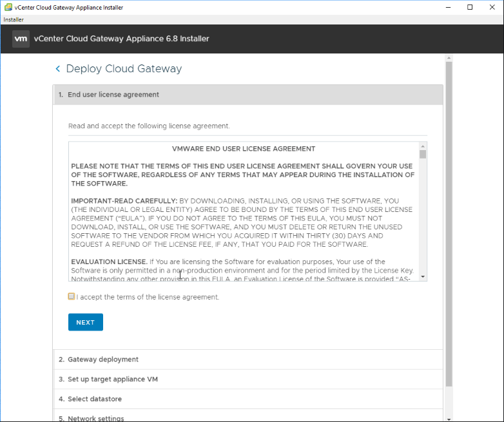Expand step 2 Gateway deployment
This screenshot has width=504, height=422.
pos(248,360)
